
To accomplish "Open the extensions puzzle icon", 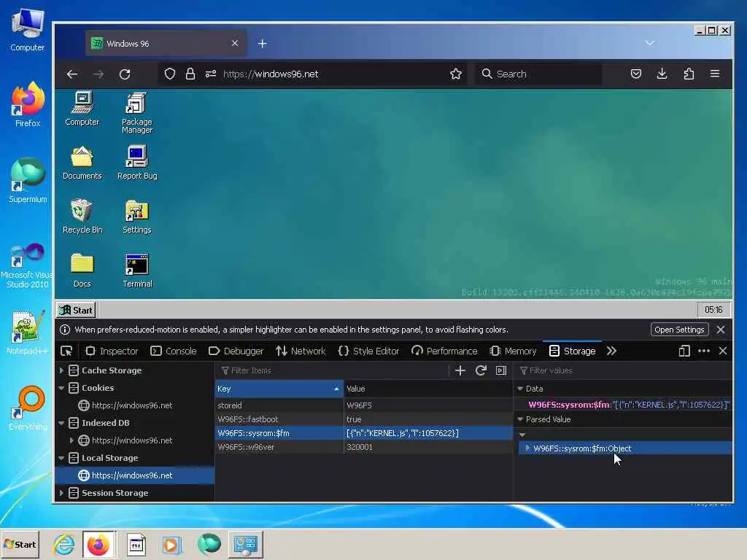I will (689, 74).
